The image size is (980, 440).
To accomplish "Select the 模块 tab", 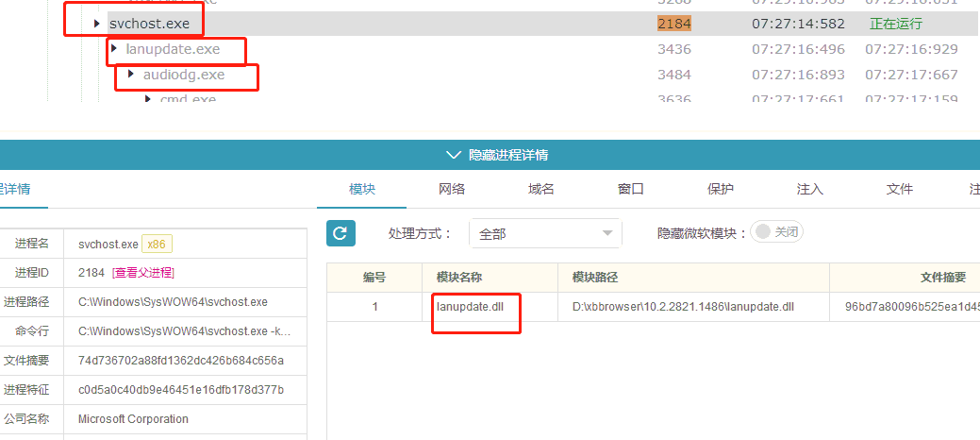I will tap(362, 189).
